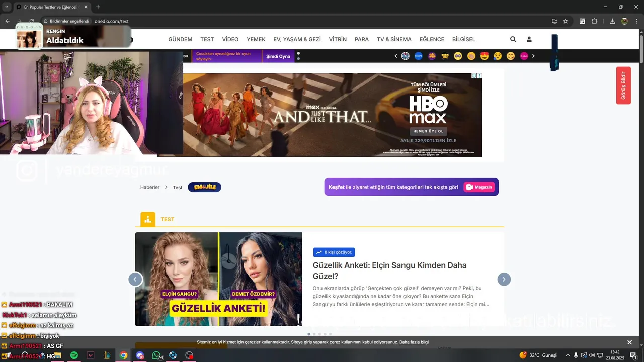The width and height of the screenshot is (644, 362).
Task: Click the Görüş Bildir feedback button
Action: 623,85
